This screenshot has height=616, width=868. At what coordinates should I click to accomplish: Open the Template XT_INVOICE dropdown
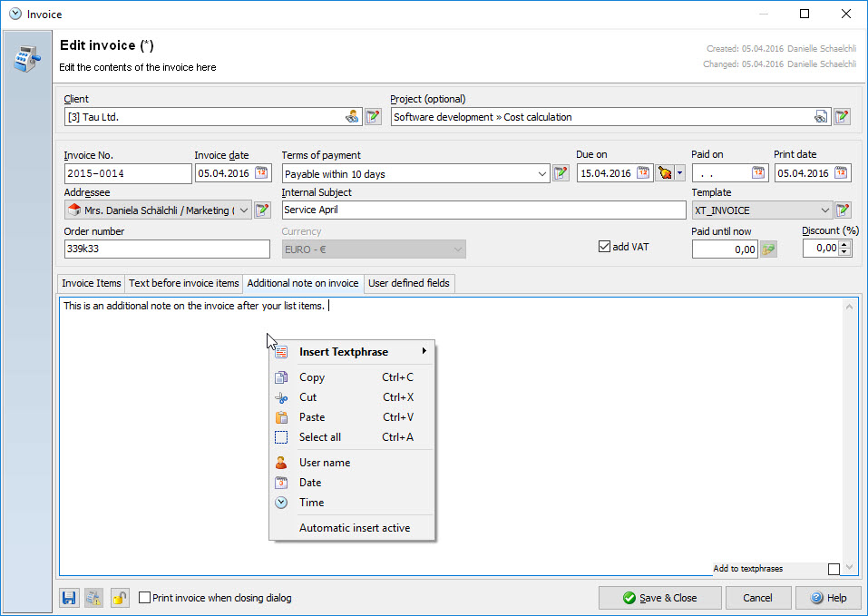point(824,210)
